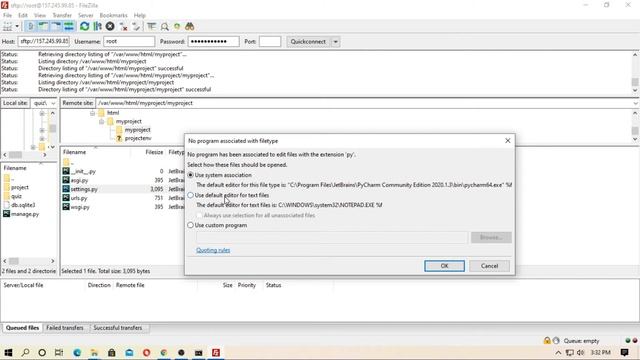
Task: Switch to Queued files tab
Action: [x=22, y=328]
